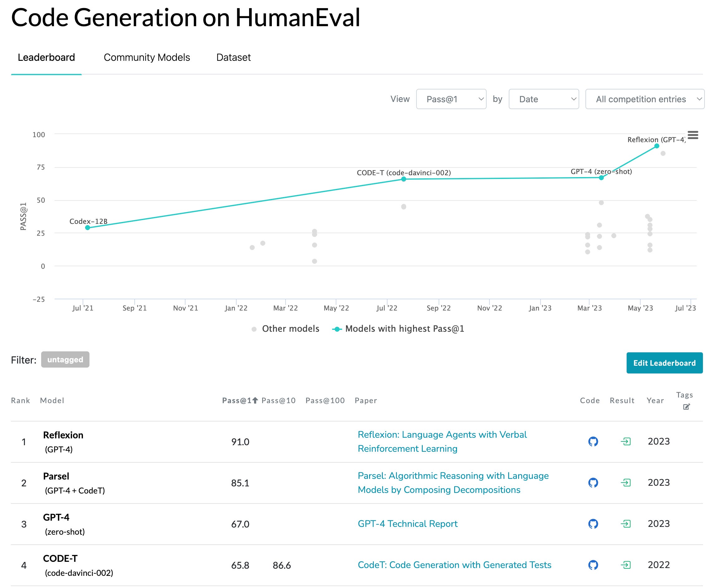Click the Edit Leaderboard button
This screenshot has width=717, height=588.
pyautogui.click(x=664, y=363)
